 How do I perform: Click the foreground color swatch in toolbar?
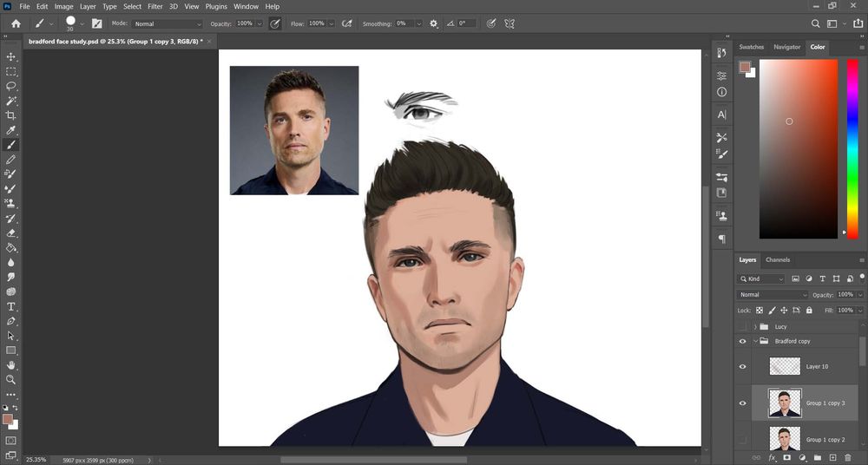[x=8, y=419]
